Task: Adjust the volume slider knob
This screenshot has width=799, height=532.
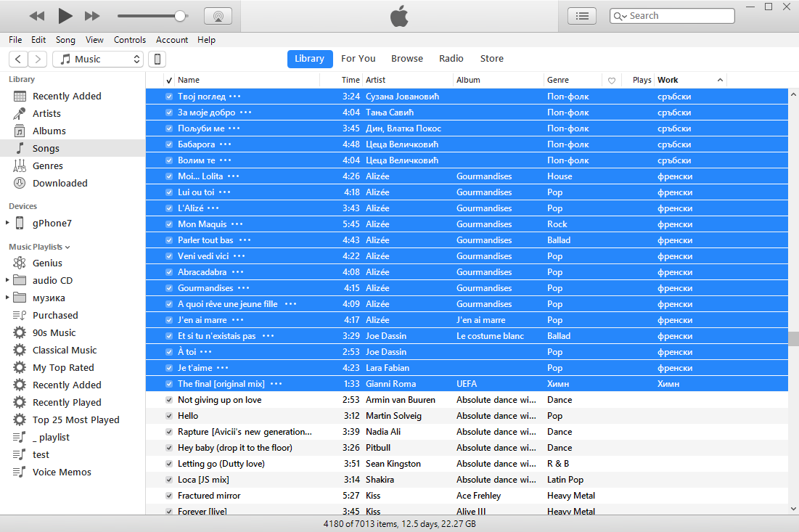Action: tap(180, 16)
